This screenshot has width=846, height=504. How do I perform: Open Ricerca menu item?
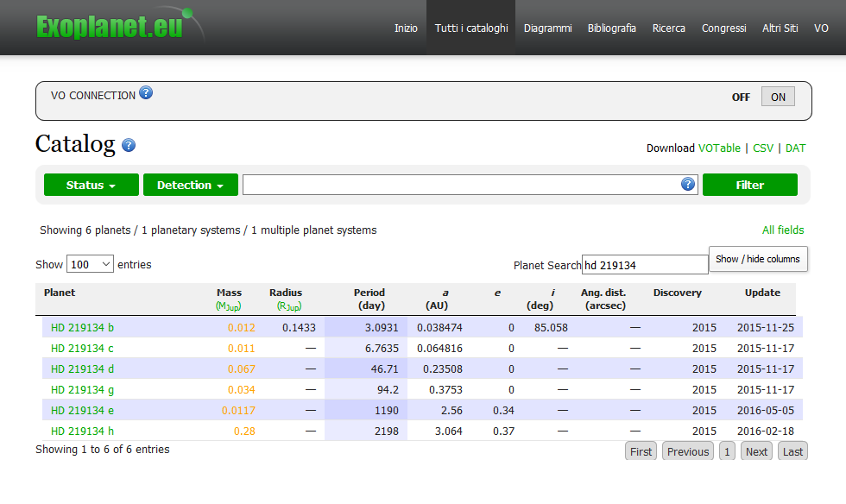tap(668, 28)
